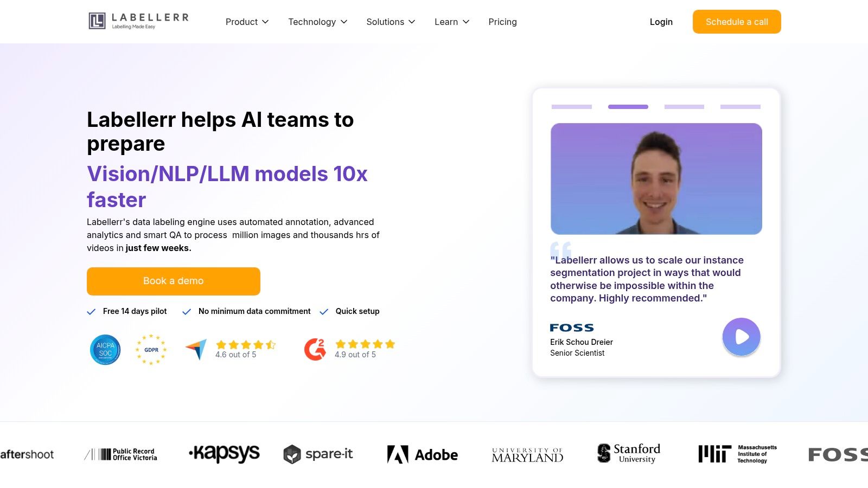This screenshot has width=868, height=488.
Task: Click the 4.9 out of 5 rating
Action: point(355,355)
